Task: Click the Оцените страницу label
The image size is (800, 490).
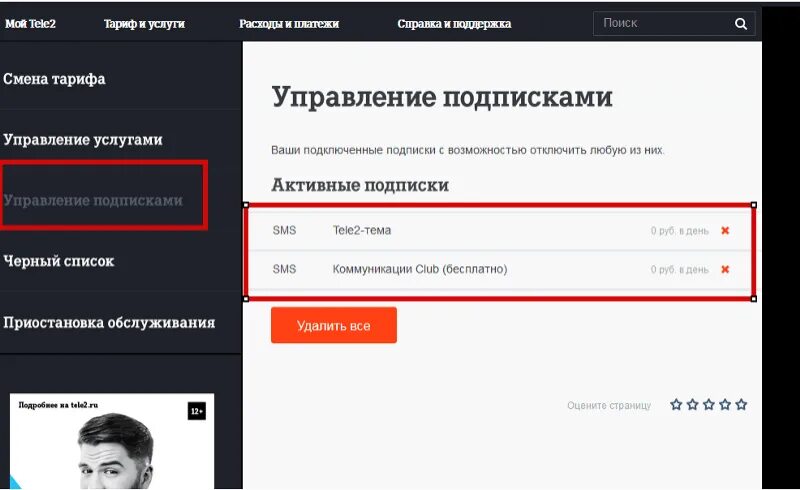Action: click(609, 405)
